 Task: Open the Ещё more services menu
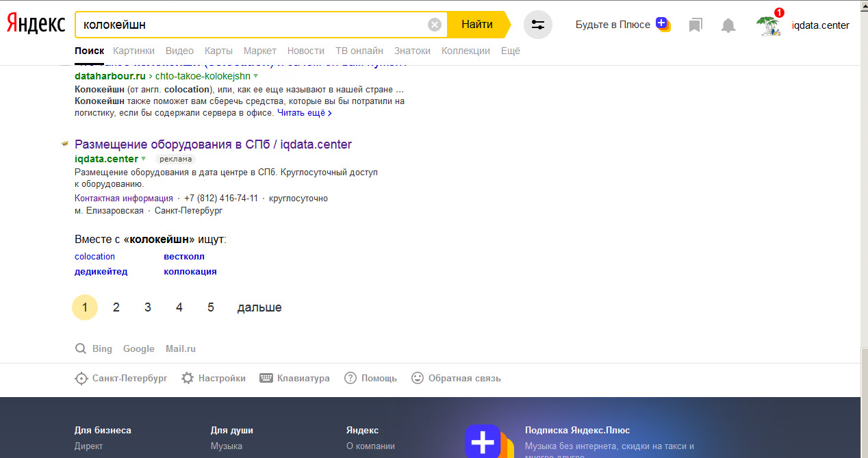511,51
